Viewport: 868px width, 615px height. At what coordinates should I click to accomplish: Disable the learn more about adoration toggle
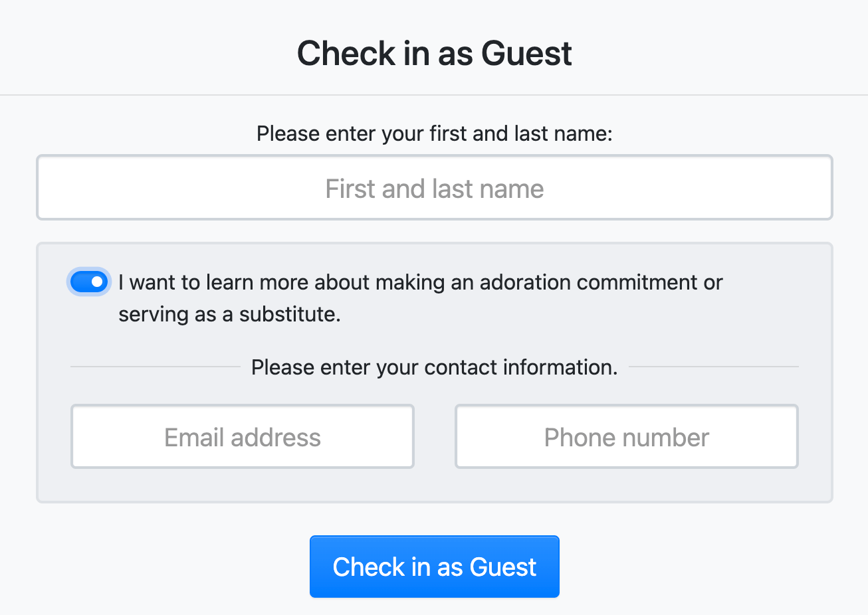click(x=89, y=282)
